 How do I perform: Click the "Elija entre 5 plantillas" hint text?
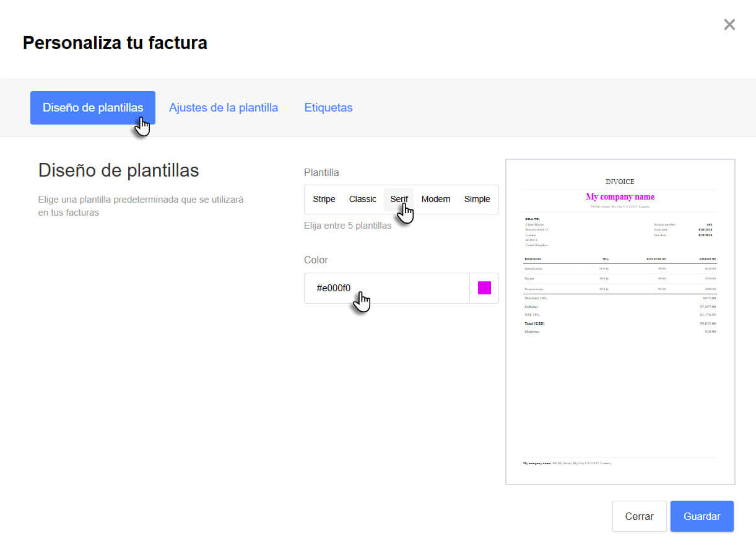[x=348, y=226]
